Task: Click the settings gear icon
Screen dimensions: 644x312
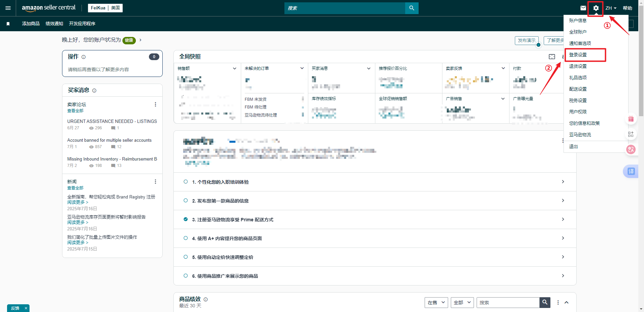Action: [596, 8]
